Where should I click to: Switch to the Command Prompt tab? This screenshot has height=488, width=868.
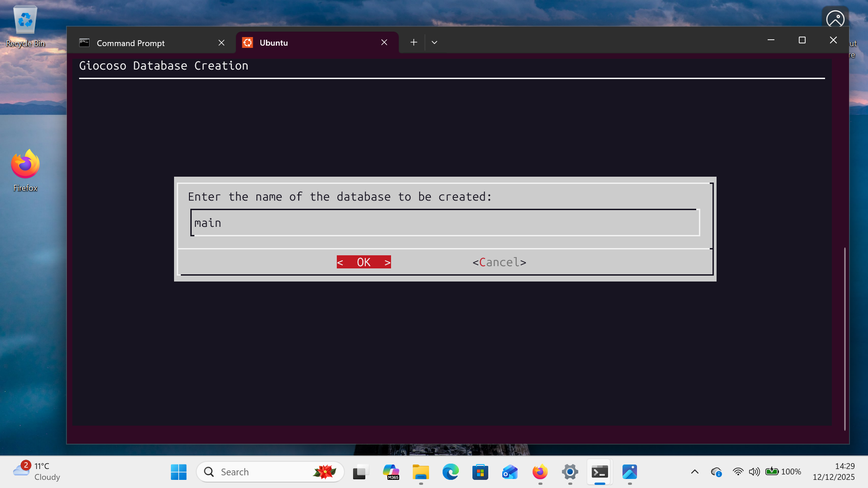click(131, 42)
